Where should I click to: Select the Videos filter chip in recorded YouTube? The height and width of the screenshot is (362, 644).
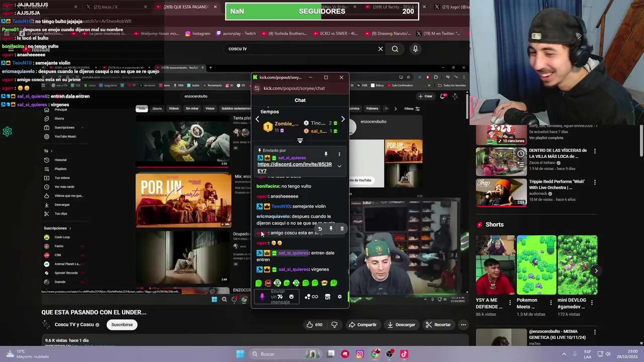(x=174, y=109)
